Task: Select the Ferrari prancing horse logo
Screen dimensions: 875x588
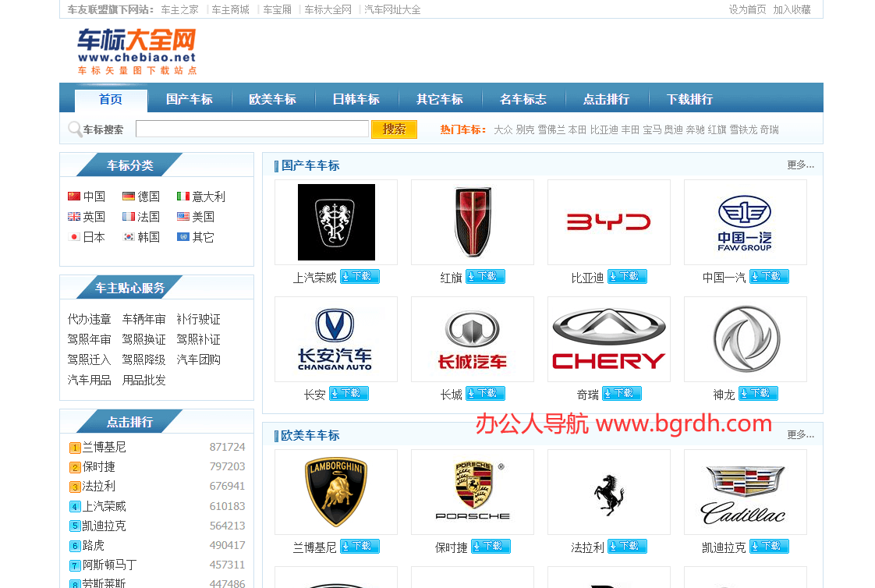Action: [608, 492]
